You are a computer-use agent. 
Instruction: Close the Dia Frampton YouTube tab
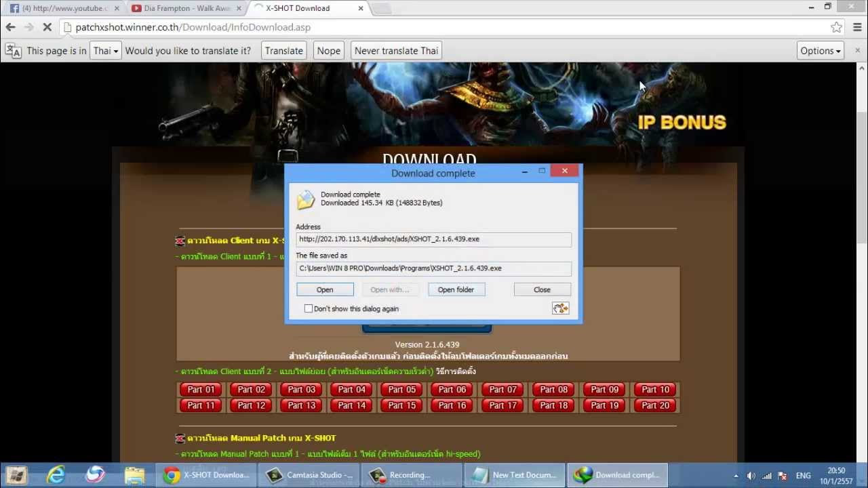pos(239,8)
